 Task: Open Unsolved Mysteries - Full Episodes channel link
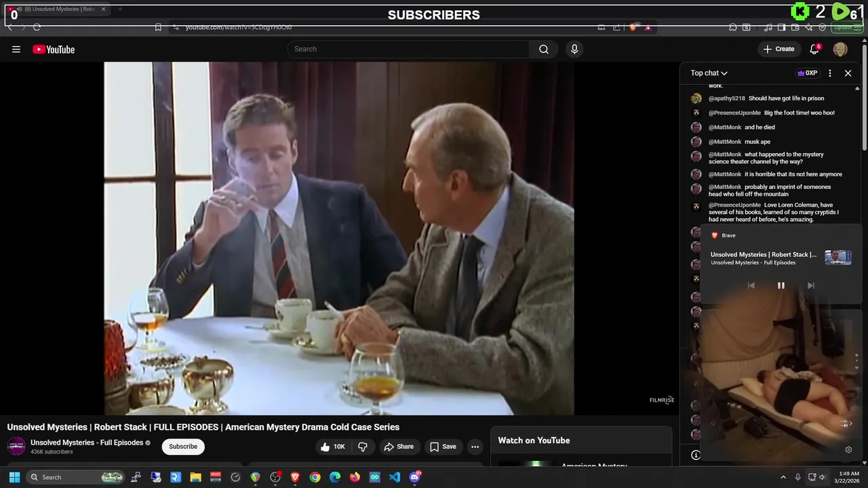tap(87, 443)
